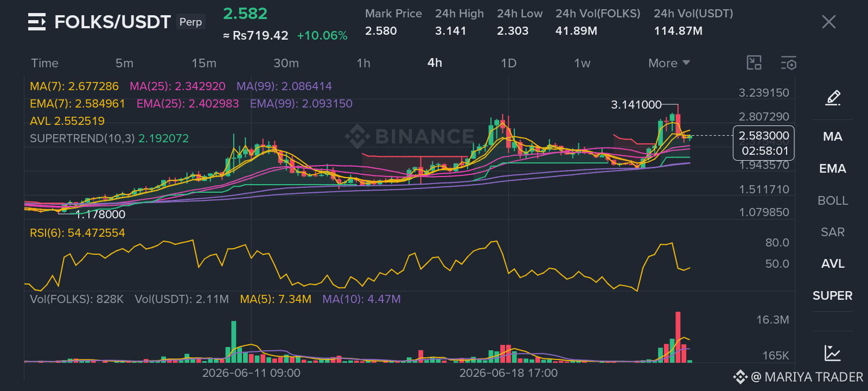
Task: Click the Perp contract badge
Action: (x=190, y=22)
